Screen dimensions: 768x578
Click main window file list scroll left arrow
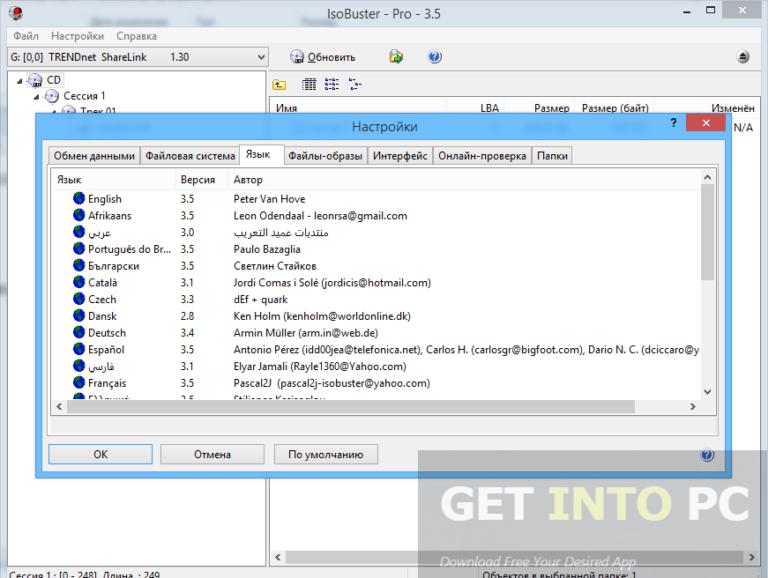(278, 557)
